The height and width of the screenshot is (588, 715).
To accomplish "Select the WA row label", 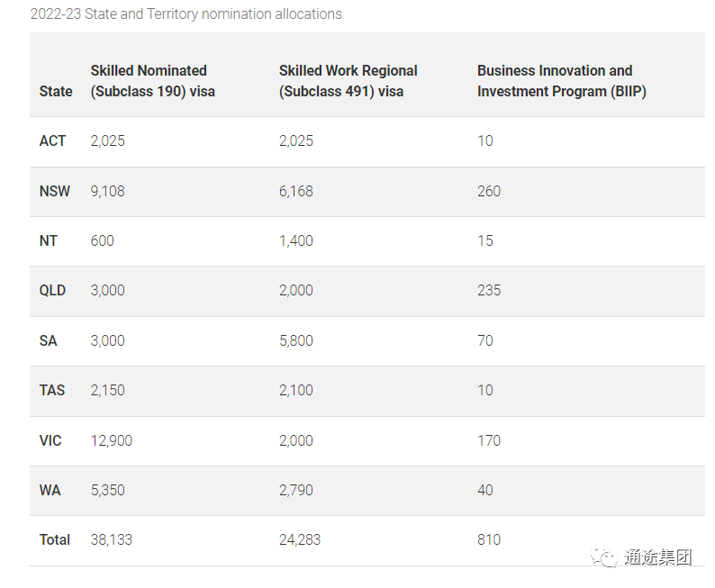I will 50,490.
